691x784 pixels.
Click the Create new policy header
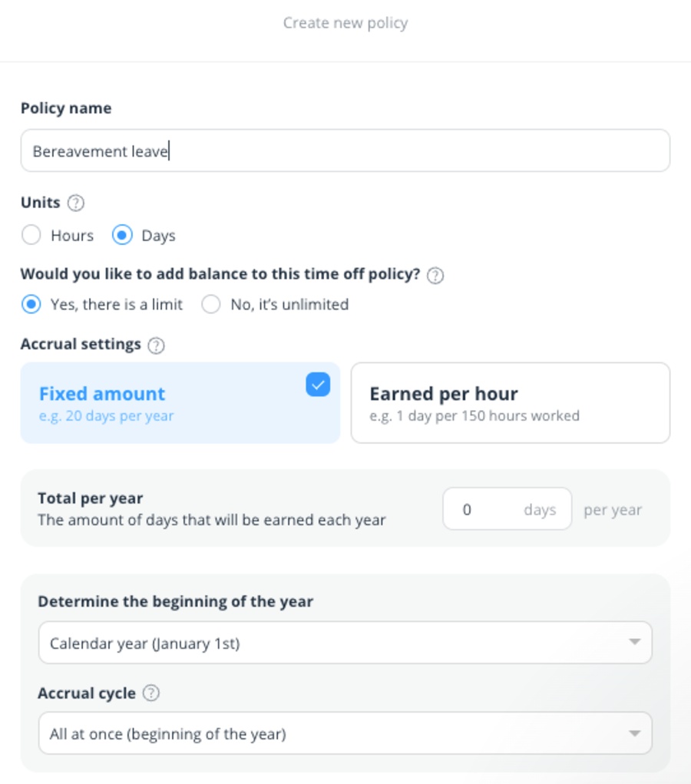tap(345, 23)
